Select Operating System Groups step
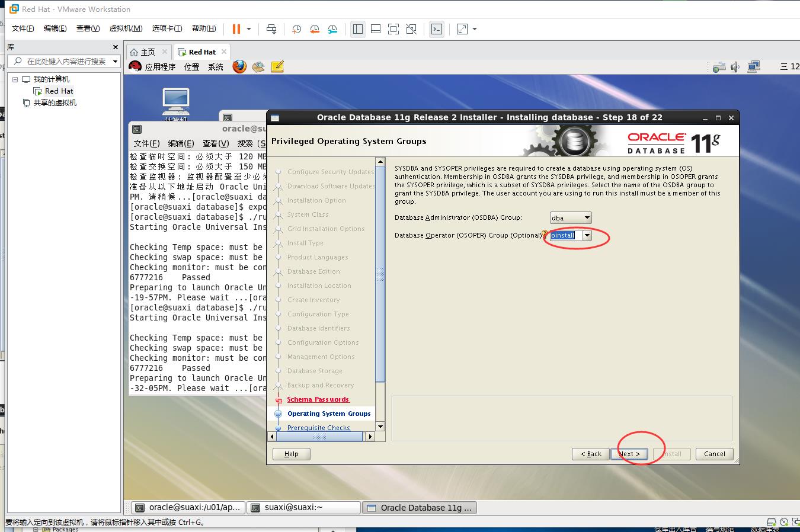The height and width of the screenshot is (532, 800). click(x=329, y=414)
